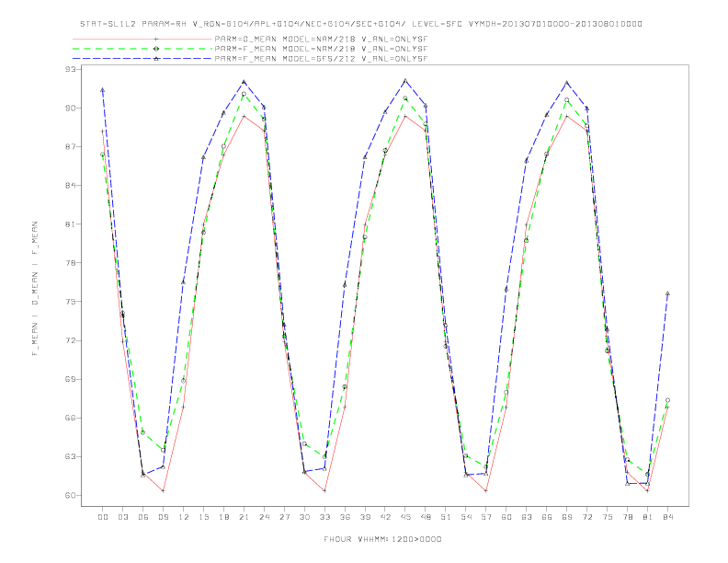
Task: Click the triangle marker in the GFS/212 legend
Action: pos(156,59)
